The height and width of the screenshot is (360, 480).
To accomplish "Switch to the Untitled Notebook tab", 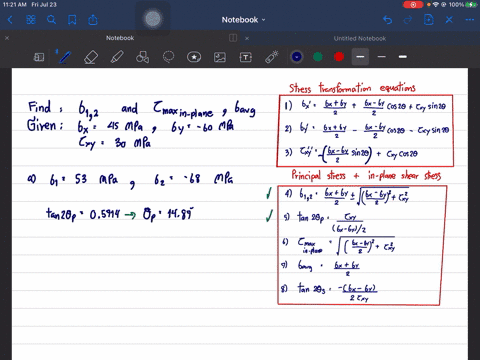I will tap(360, 38).
